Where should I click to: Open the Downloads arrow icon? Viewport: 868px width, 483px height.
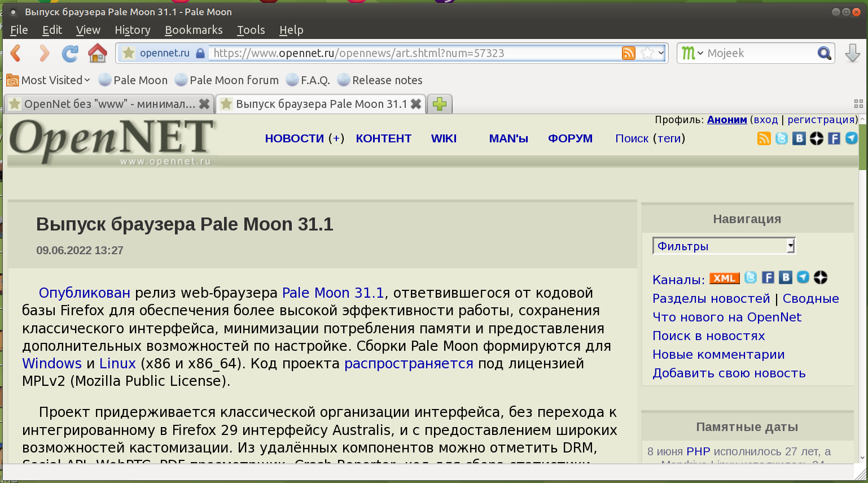click(852, 53)
